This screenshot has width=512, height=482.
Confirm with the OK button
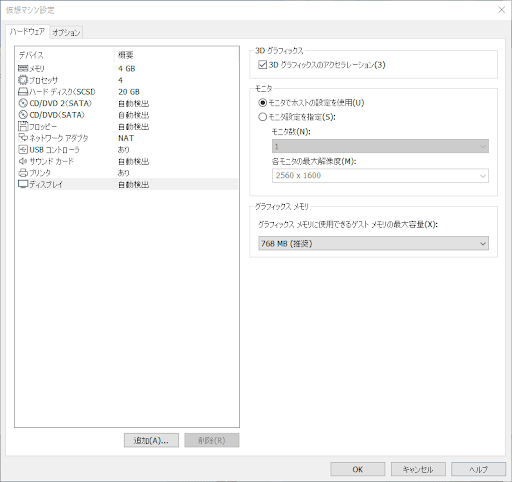tap(358, 469)
